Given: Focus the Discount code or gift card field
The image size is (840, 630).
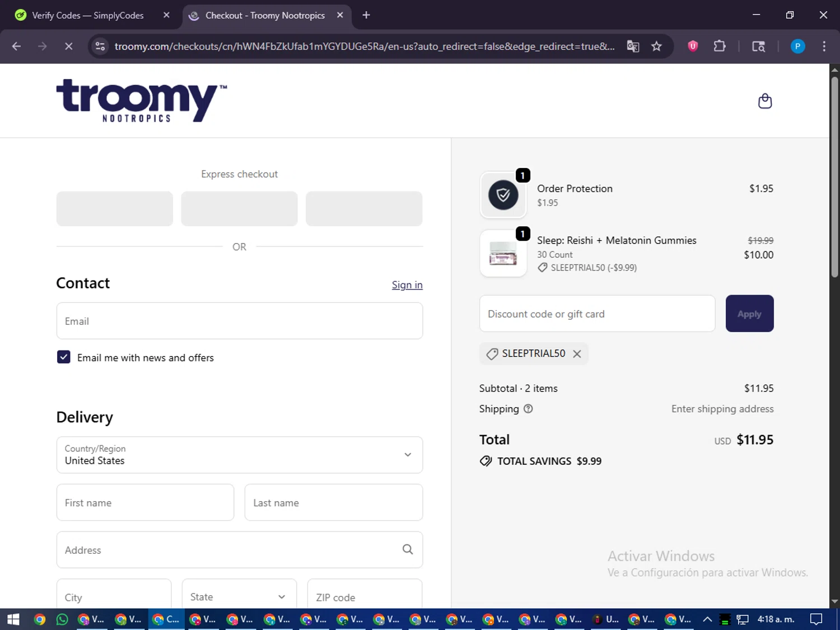Looking at the screenshot, I should (597, 314).
